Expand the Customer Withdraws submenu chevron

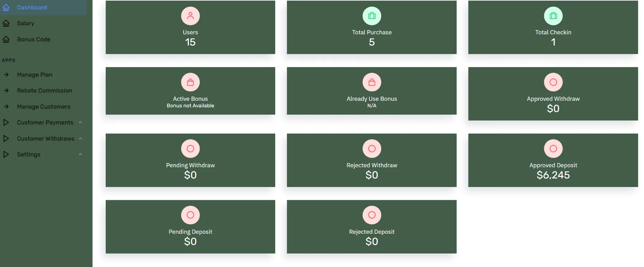(x=80, y=139)
